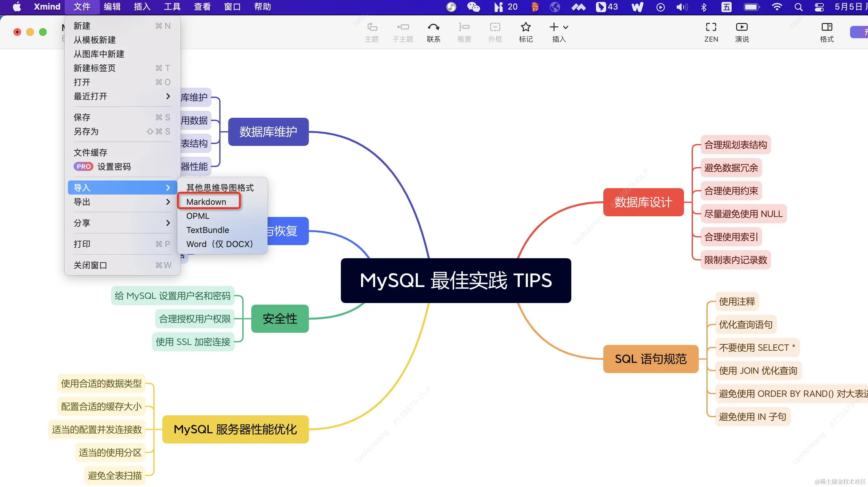
Task: Choose 从图库中新建 menu item
Action: (122, 54)
